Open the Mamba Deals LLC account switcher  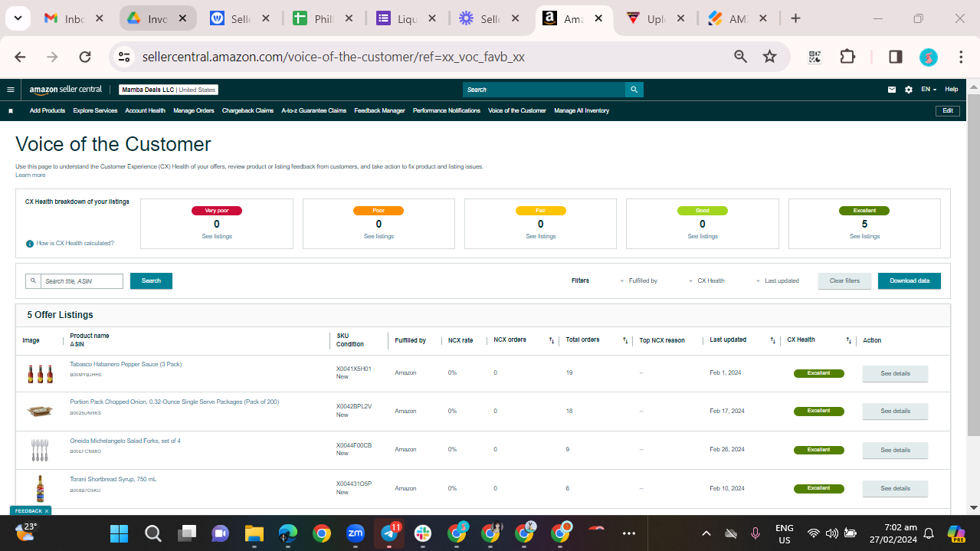pyautogui.click(x=169, y=90)
